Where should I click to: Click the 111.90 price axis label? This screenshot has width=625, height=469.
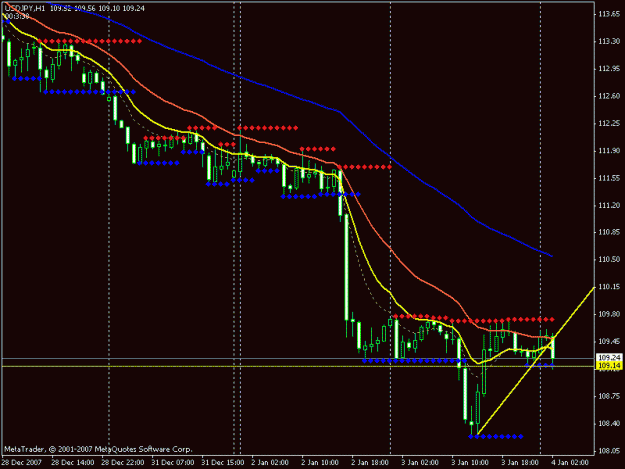click(609, 150)
